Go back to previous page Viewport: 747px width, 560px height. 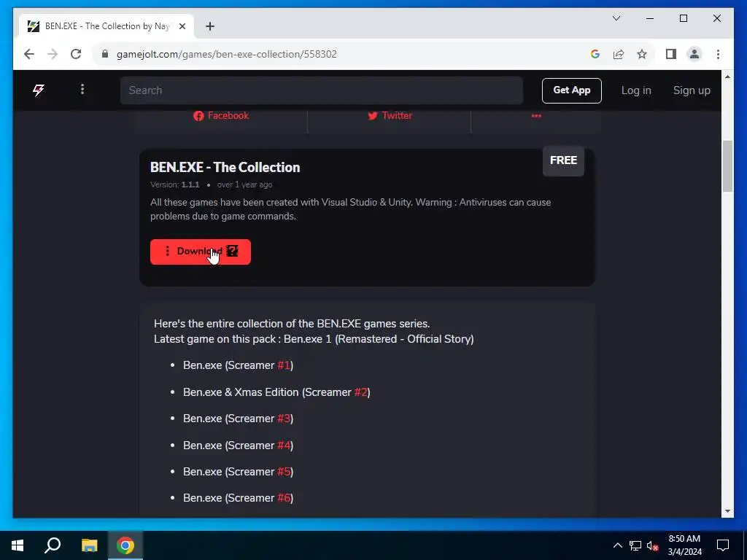[29, 54]
